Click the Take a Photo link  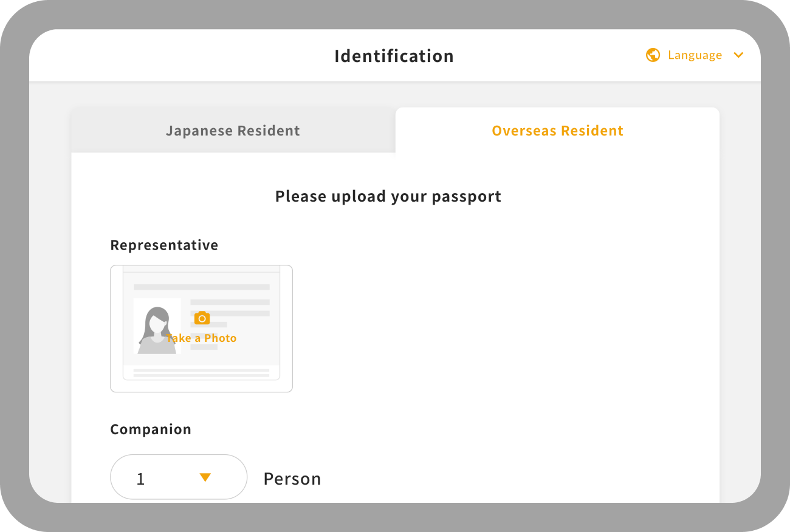202,338
